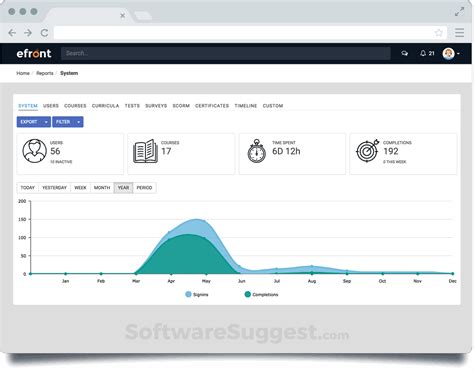Open the user account dropdown caret

(x=459, y=54)
